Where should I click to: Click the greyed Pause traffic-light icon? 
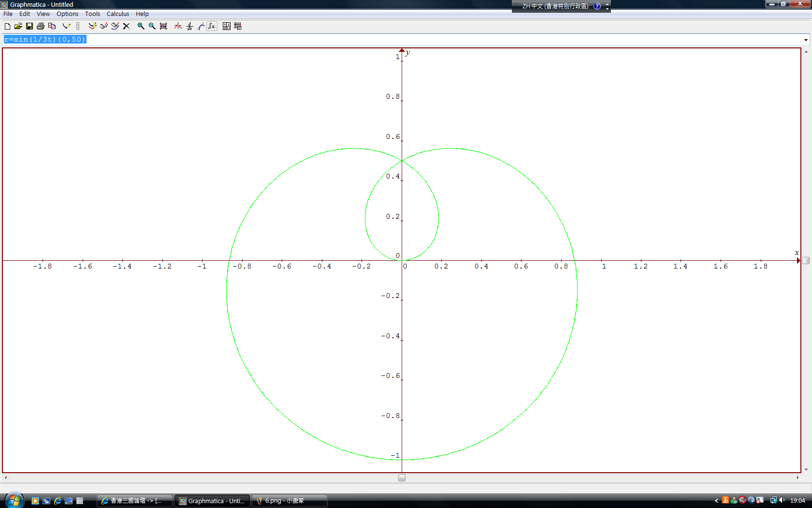coord(78,26)
